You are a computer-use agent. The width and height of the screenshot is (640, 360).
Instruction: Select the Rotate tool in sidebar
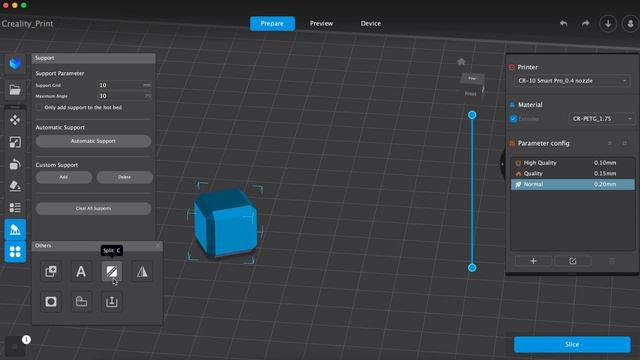[15, 164]
